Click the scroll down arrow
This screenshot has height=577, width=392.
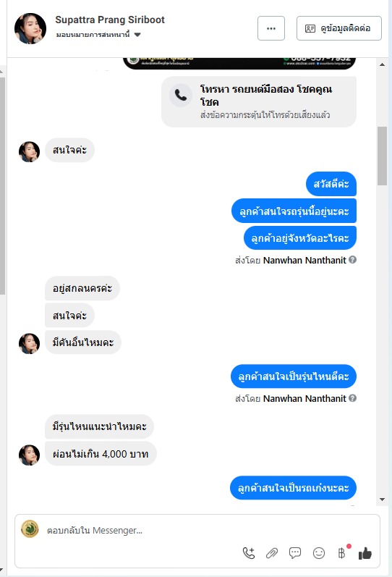click(382, 500)
